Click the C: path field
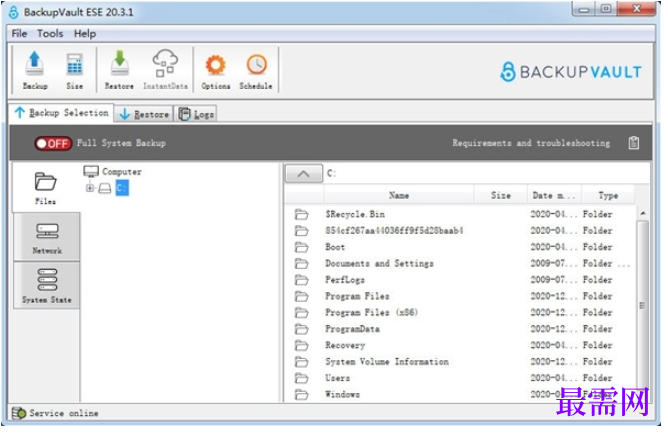 487,173
